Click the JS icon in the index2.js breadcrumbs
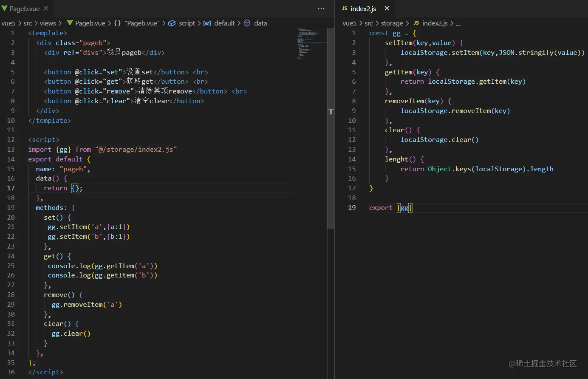The image size is (588, 379). pyautogui.click(x=416, y=23)
